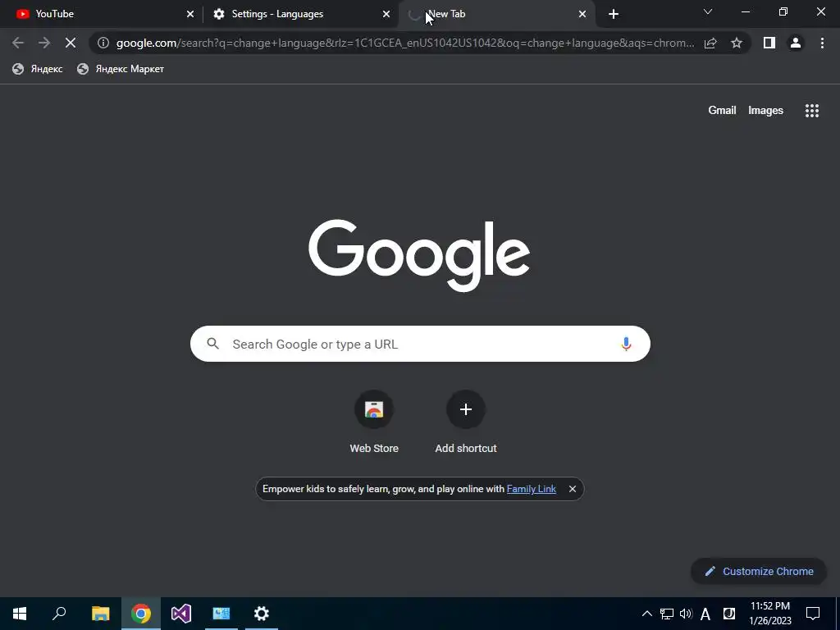
Task: Close the YouTube tab
Action: pyautogui.click(x=190, y=14)
